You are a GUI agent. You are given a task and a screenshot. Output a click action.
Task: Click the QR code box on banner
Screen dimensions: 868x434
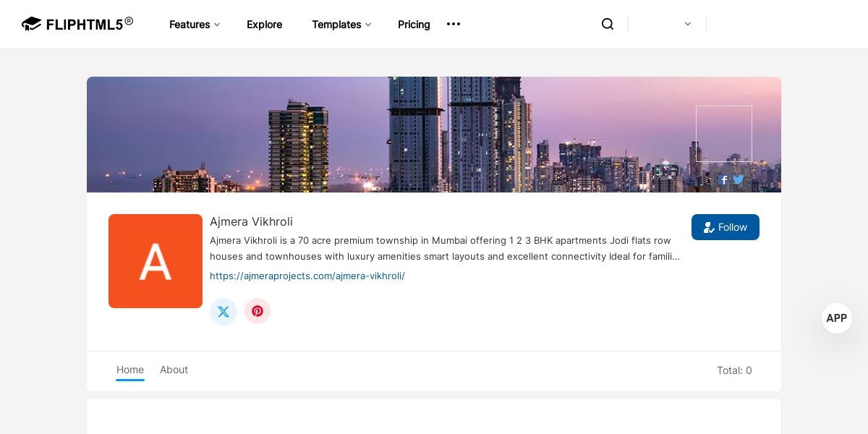(724, 134)
